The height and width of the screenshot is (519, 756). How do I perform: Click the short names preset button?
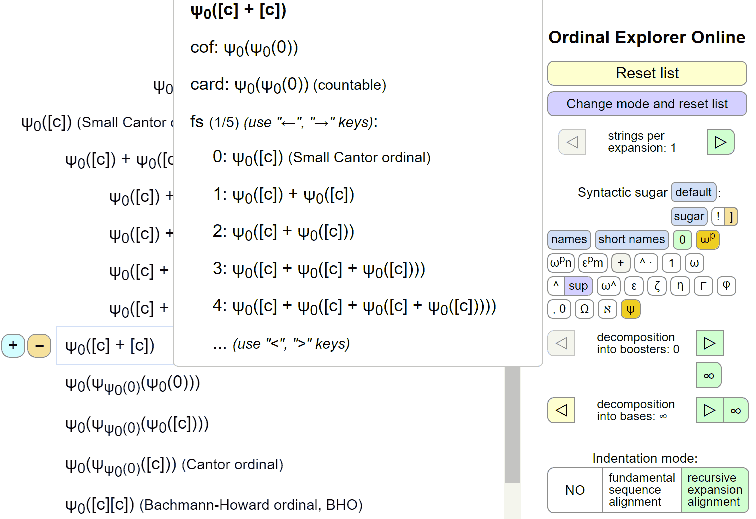[x=632, y=239]
